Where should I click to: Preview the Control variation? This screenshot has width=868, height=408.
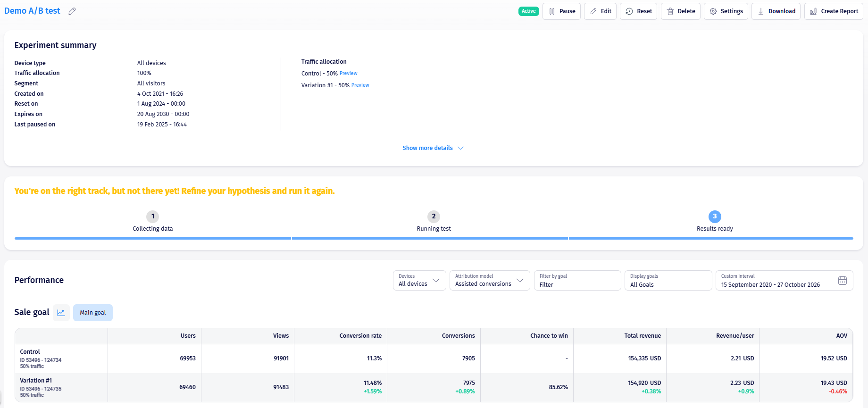coord(349,74)
